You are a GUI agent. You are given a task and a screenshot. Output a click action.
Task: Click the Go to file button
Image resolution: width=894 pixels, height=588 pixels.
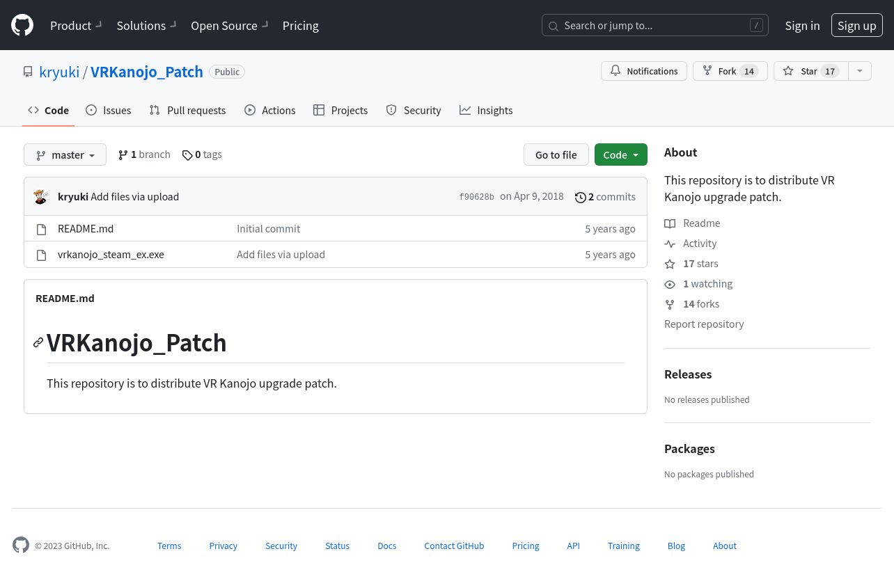[556, 154]
